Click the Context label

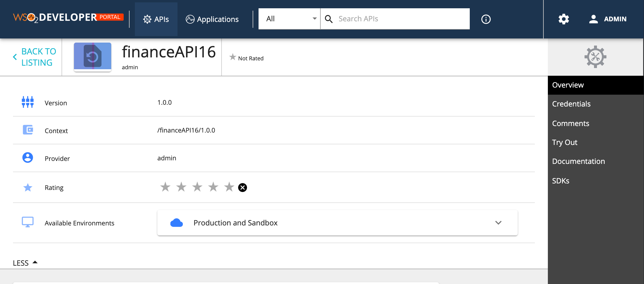pos(56,131)
